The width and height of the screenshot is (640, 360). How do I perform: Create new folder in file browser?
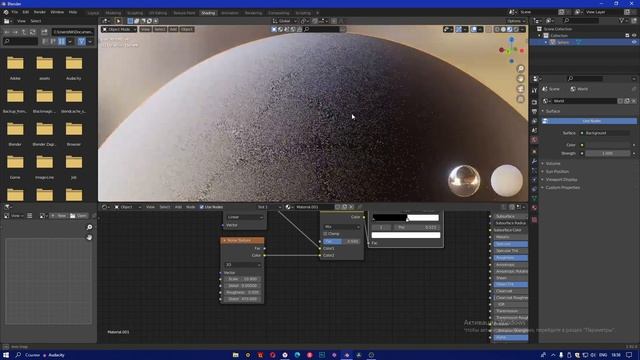pyautogui.click(x=44, y=32)
